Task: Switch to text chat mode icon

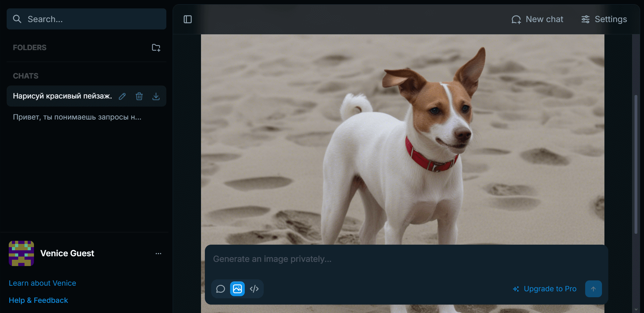Action: click(221, 289)
